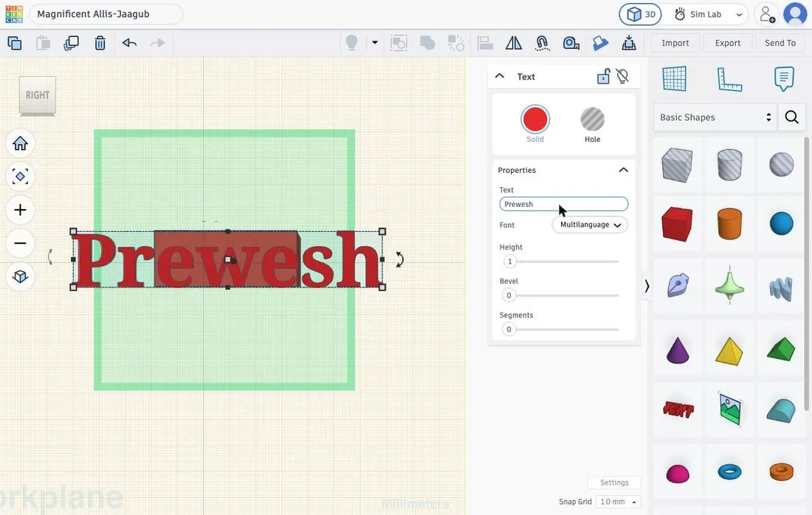Image resolution: width=812 pixels, height=515 pixels.
Task: Toggle shape visibility lightbulb in Text panel
Action: [x=622, y=77]
